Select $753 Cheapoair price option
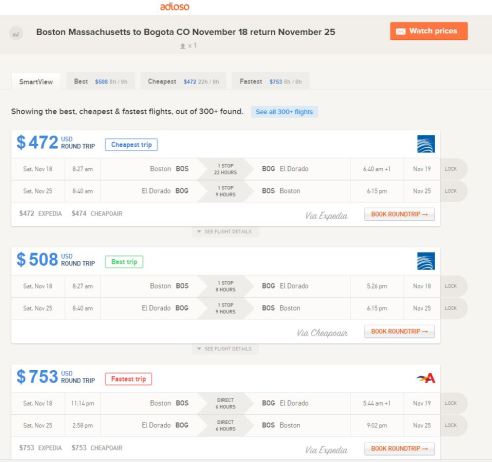The height and width of the screenshot is (462, 492). (97, 448)
